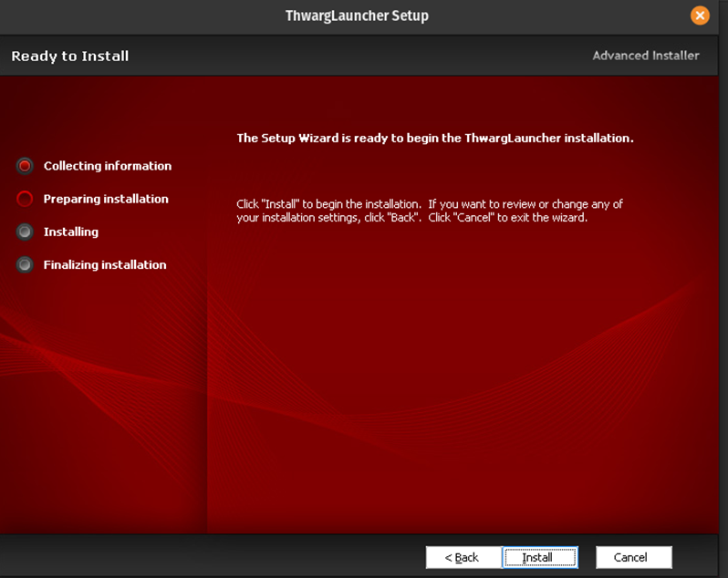This screenshot has width=728, height=578.
Task: Click the Collecting information step bullet icon
Action: 25,166
